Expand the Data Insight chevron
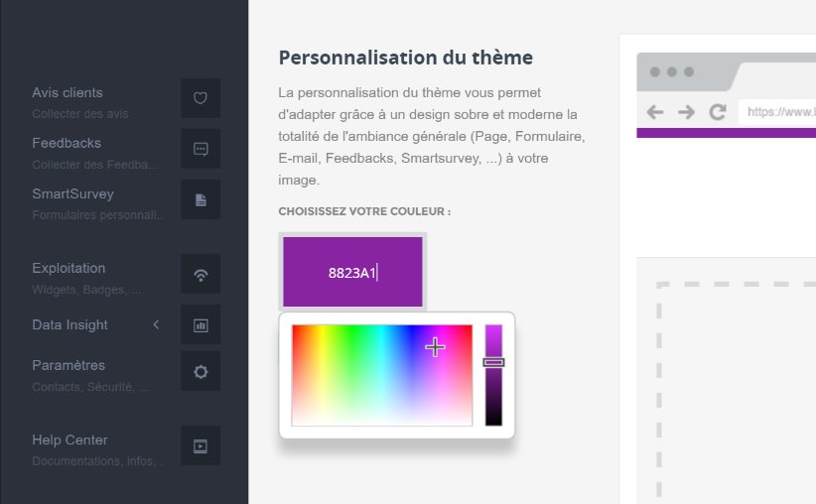This screenshot has height=504, width=816. coord(156,324)
